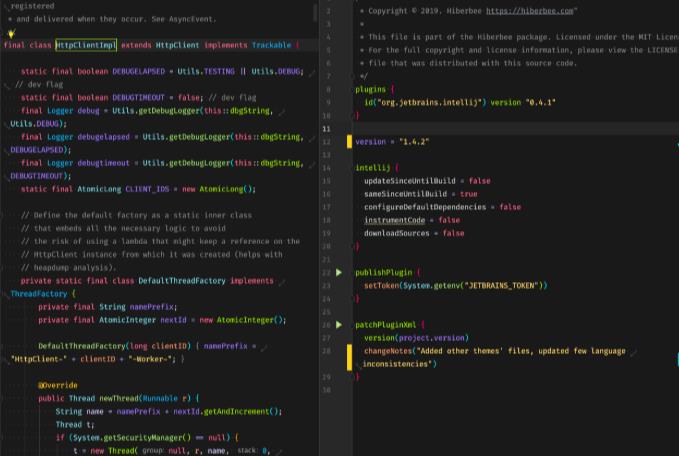Click the DefaultThreadFactory class name in its declaration

(182, 281)
